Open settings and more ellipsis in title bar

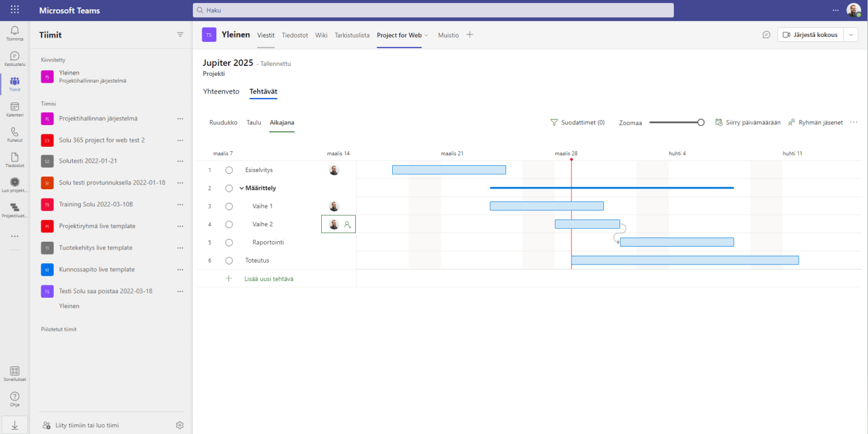click(836, 10)
